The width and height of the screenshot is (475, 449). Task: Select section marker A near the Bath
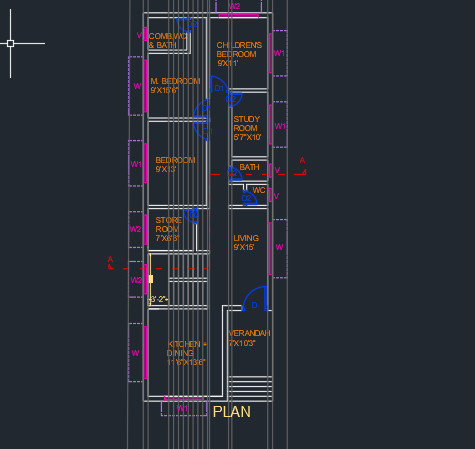point(303,166)
